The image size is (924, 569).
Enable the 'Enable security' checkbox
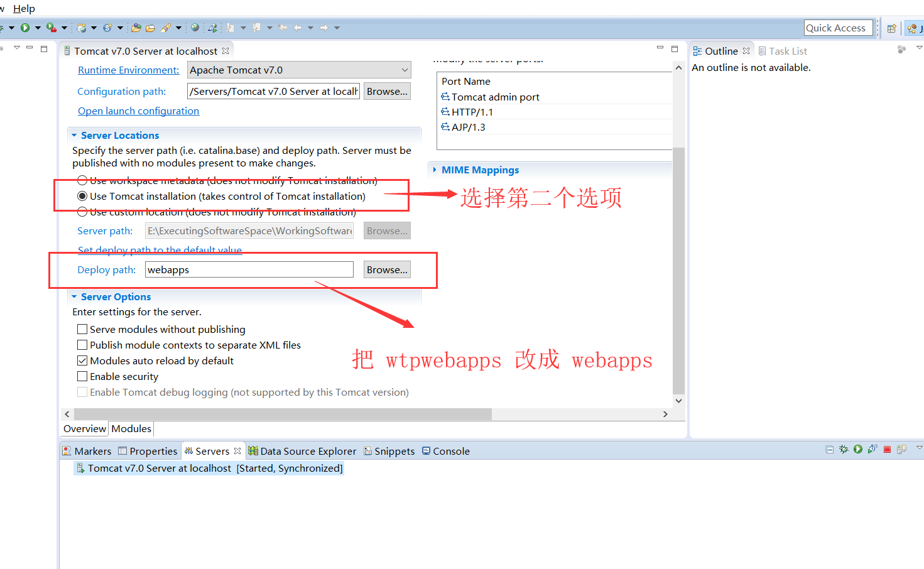[x=82, y=376]
